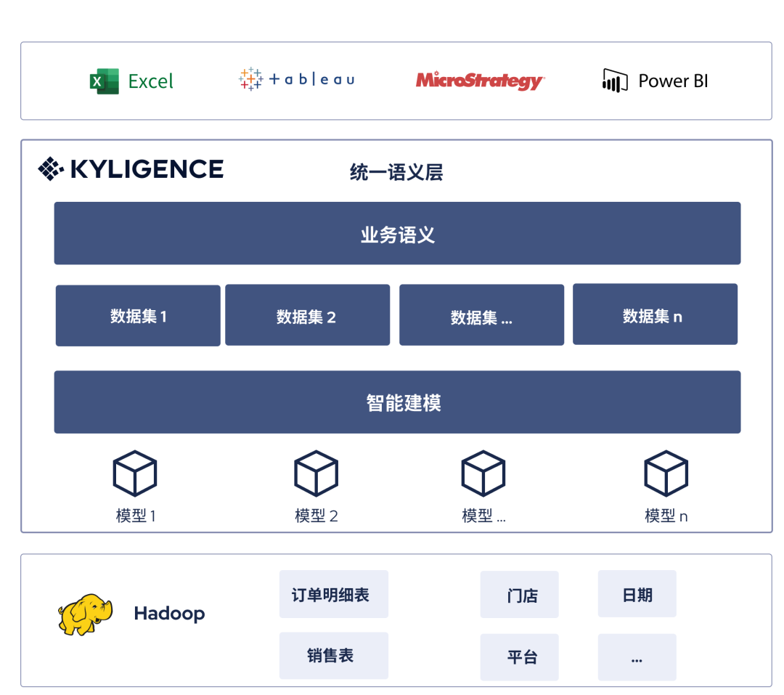Image resolution: width=784 pixels, height=695 pixels.
Task: Click the 模型 2 label
Action: point(317,516)
